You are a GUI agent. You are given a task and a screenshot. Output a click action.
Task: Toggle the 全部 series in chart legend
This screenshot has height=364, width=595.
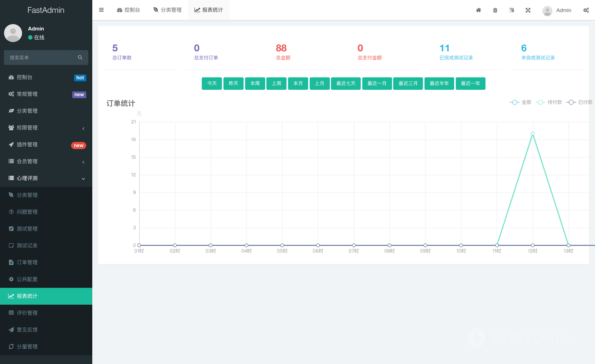point(520,102)
